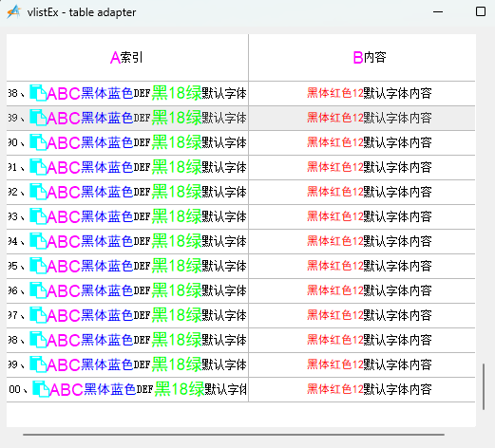Image resolution: width=495 pixels, height=448 pixels.
Task: Select the cyan file icon in row 96
Action: pyautogui.click(x=38, y=290)
